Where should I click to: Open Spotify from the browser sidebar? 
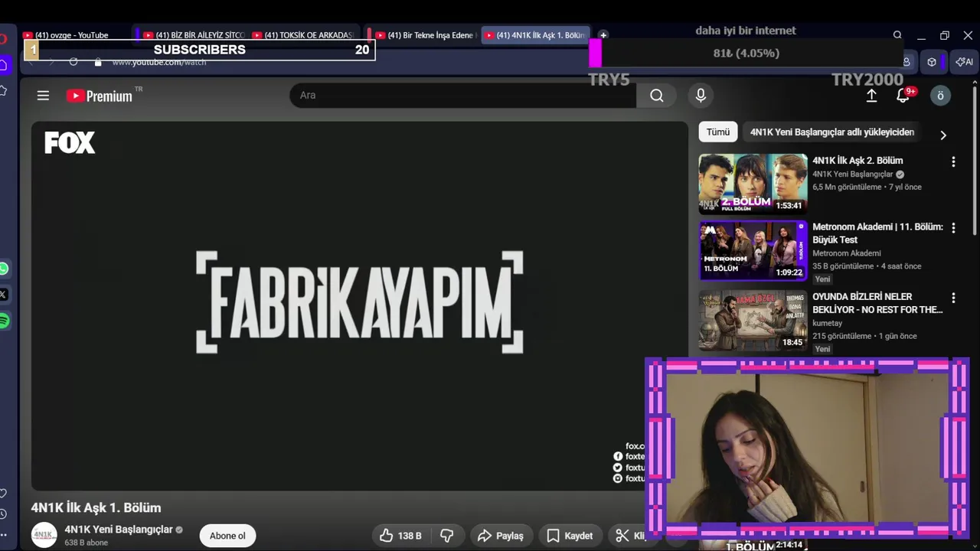tap(4, 321)
